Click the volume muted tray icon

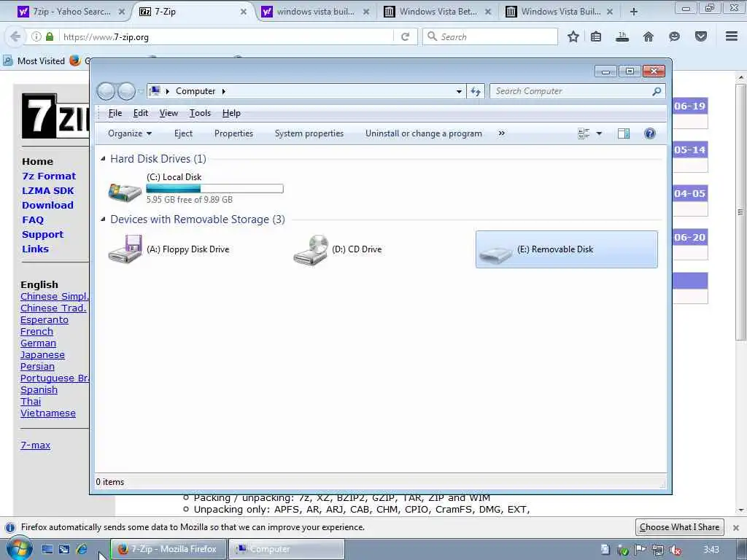pos(675,550)
